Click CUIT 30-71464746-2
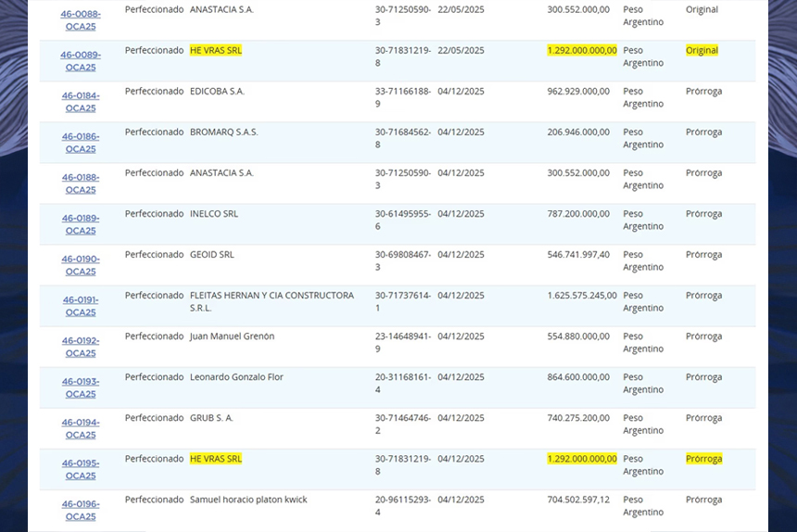The height and width of the screenshot is (532, 797). (x=403, y=424)
